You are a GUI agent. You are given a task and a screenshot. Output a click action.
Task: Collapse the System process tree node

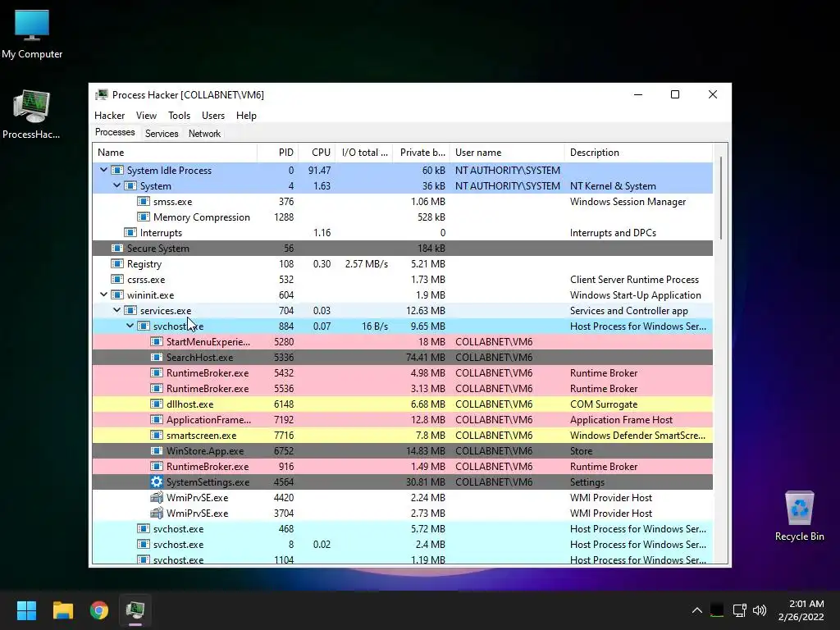[116, 185]
